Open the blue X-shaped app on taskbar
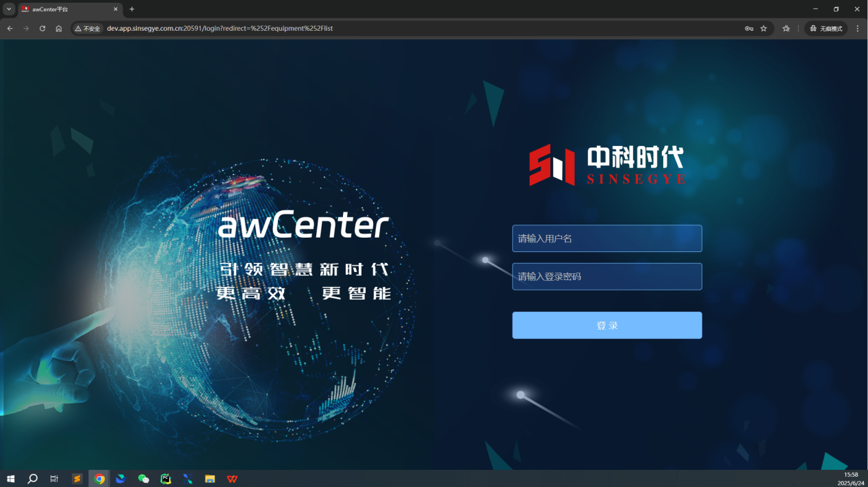 (x=188, y=479)
